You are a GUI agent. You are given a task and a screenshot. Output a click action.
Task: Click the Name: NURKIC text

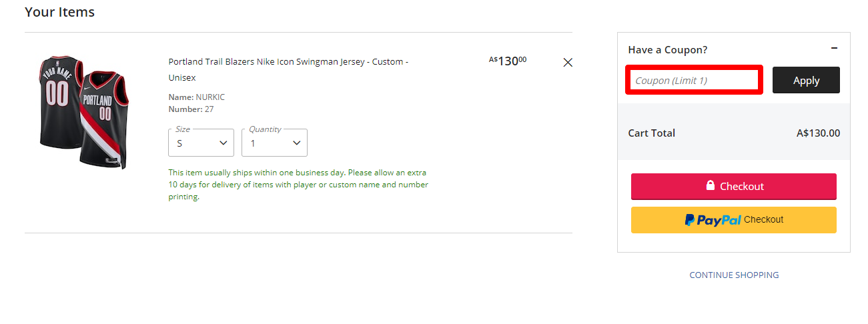[197, 97]
